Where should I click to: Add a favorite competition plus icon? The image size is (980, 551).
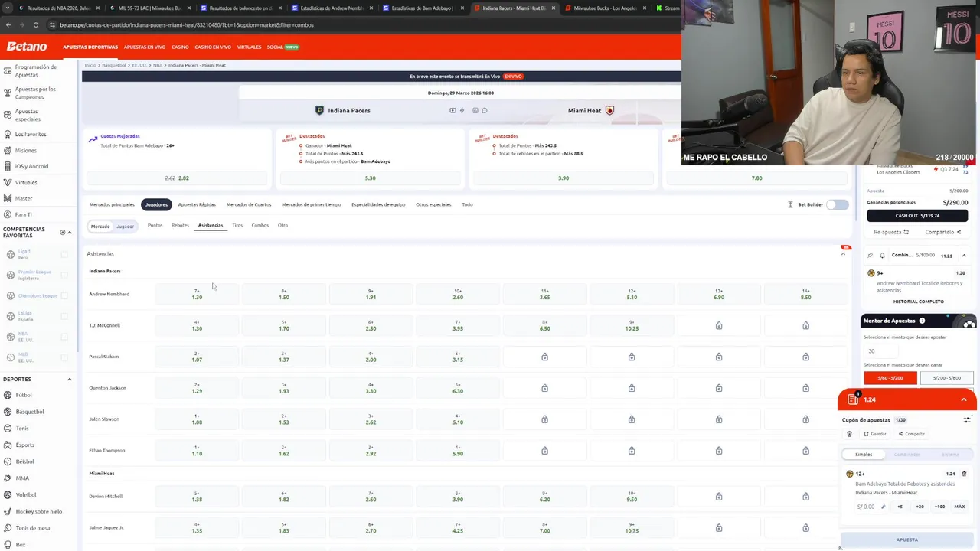(63, 232)
